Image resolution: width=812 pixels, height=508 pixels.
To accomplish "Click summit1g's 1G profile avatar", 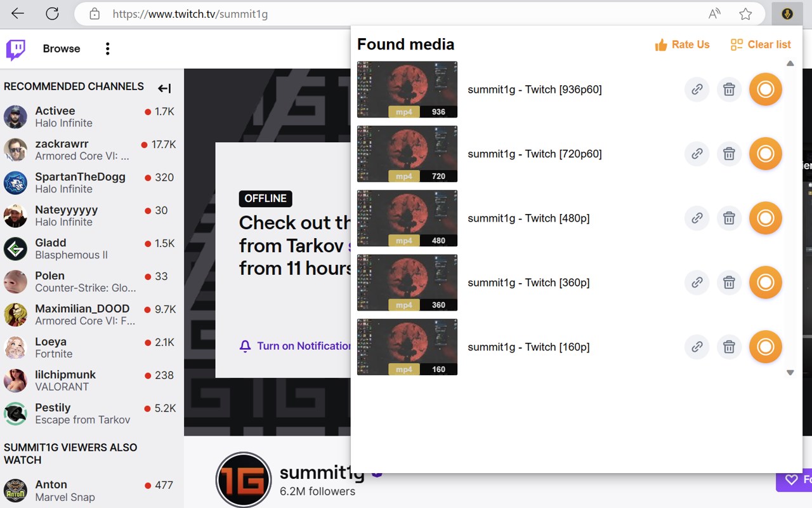I will point(244,479).
